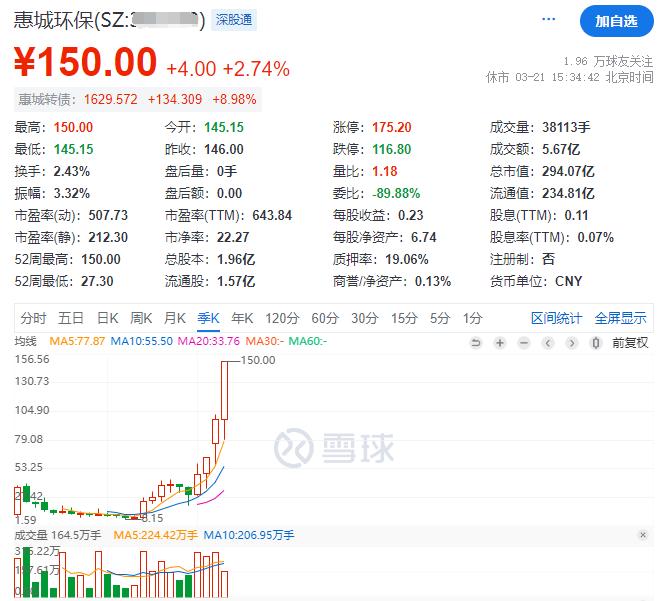
Task: Click the 涨停 175.20 value
Action: click(x=392, y=127)
